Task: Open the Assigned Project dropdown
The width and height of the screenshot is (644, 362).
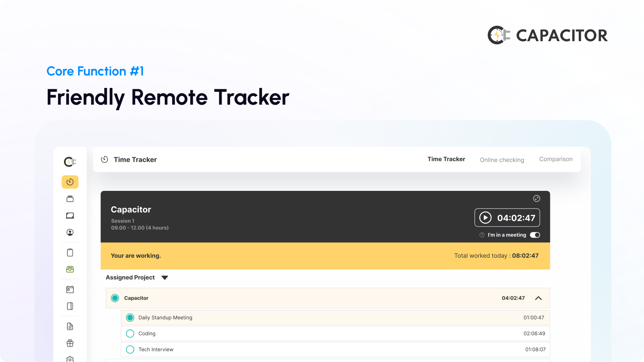Action: tap(165, 278)
